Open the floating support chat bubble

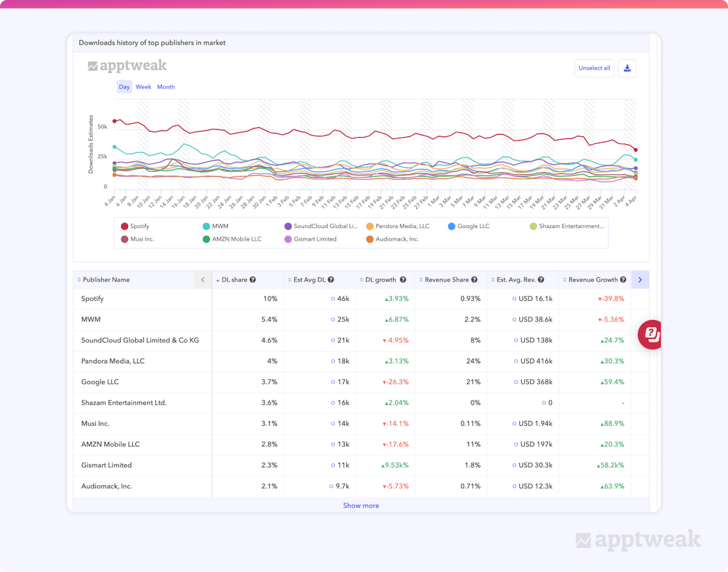pyautogui.click(x=650, y=334)
